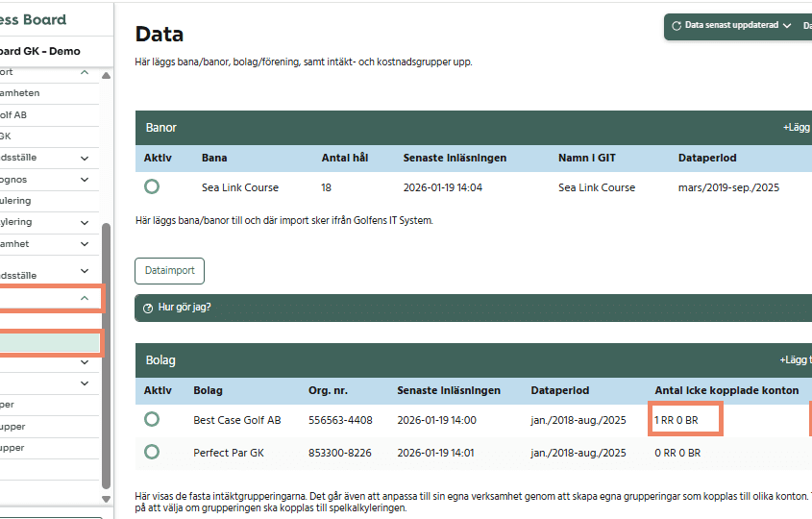Image resolution: width=812 pixels, height=519 pixels.
Task: Click the sidebar scrollbar down arrow
Action: click(106, 498)
